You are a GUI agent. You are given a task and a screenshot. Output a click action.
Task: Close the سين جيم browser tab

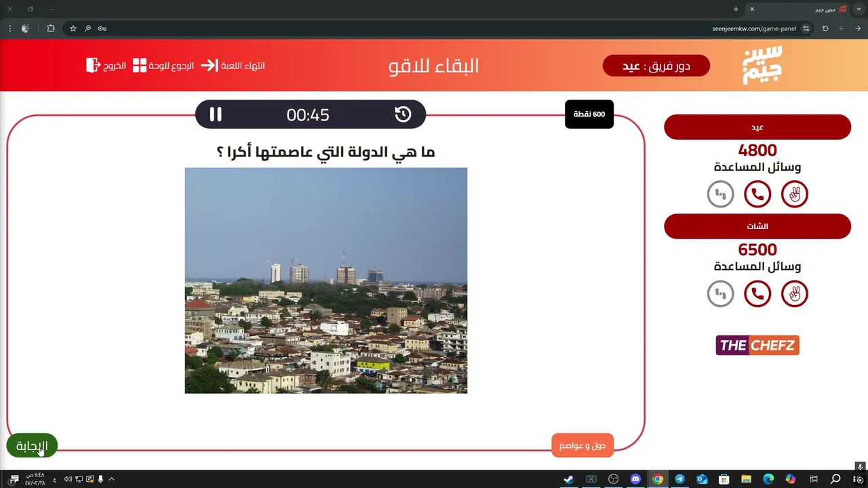(x=752, y=9)
